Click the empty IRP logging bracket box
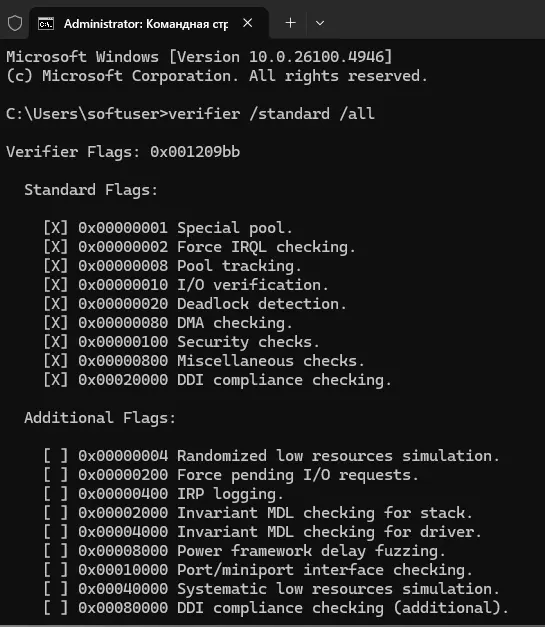545x627 pixels. pyautogui.click(x=56, y=494)
